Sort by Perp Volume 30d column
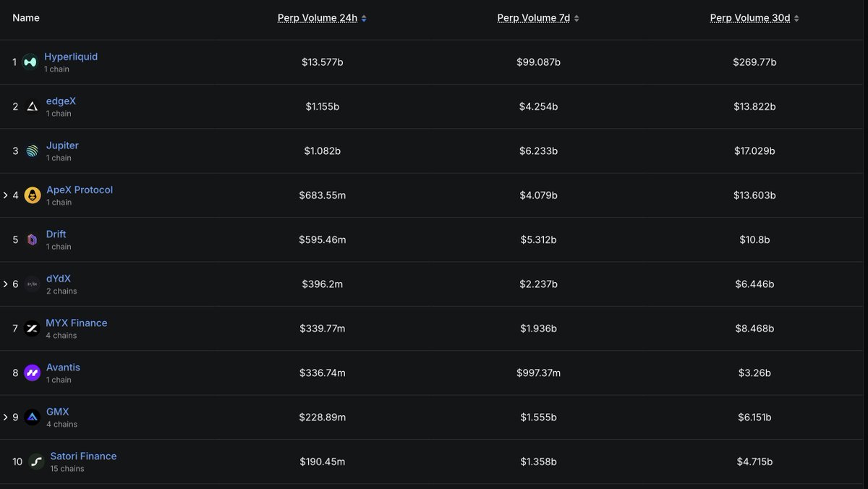Image resolution: width=868 pixels, height=489 pixels. click(754, 18)
